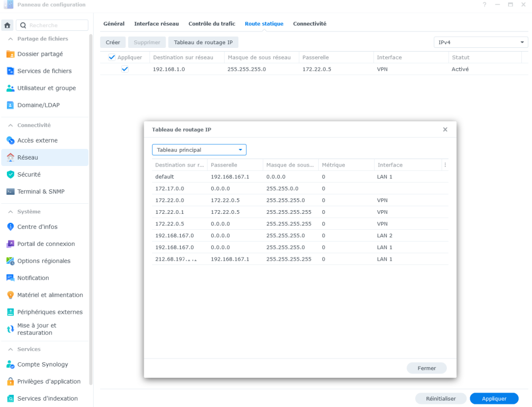Click the Créer button
This screenshot has width=532, height=407.
pos(113,43)
